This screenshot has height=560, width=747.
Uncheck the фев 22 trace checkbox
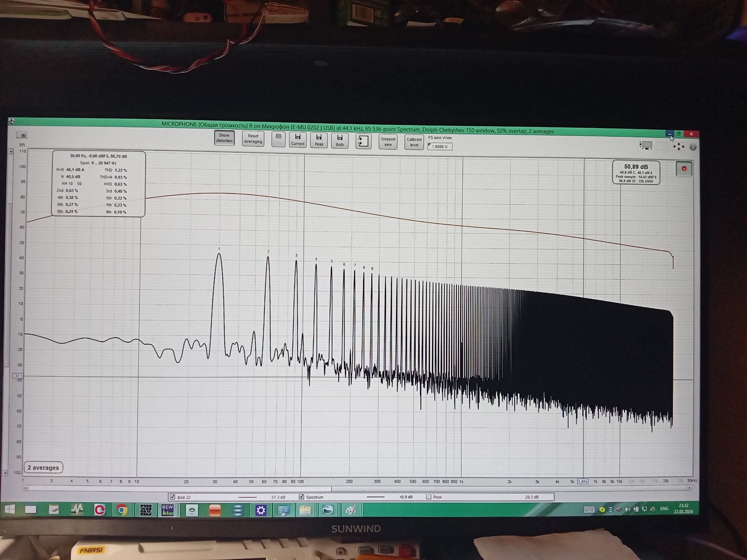tap(172, 497)
